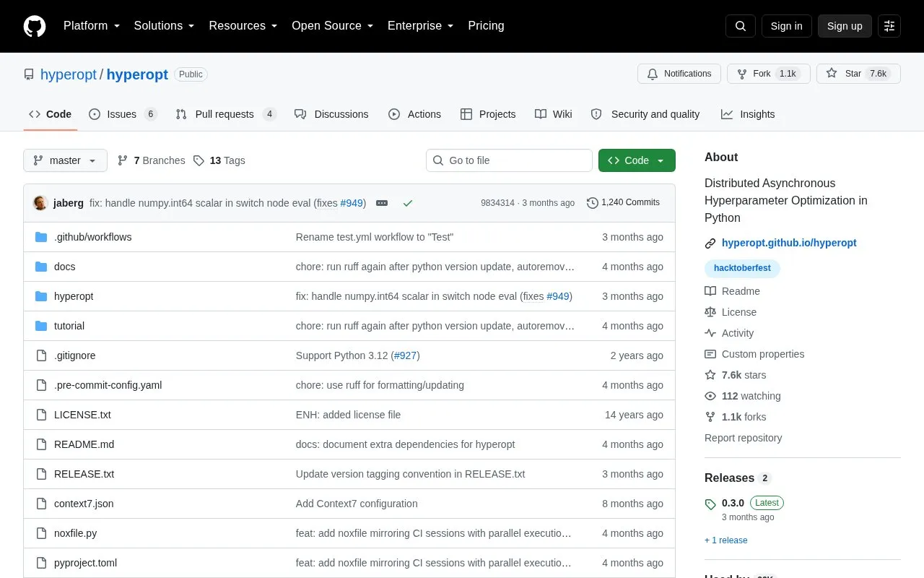Click the Sign up button
Image resolution: width=924 pixels, height=578 pixels.
[x=845, y=26]
